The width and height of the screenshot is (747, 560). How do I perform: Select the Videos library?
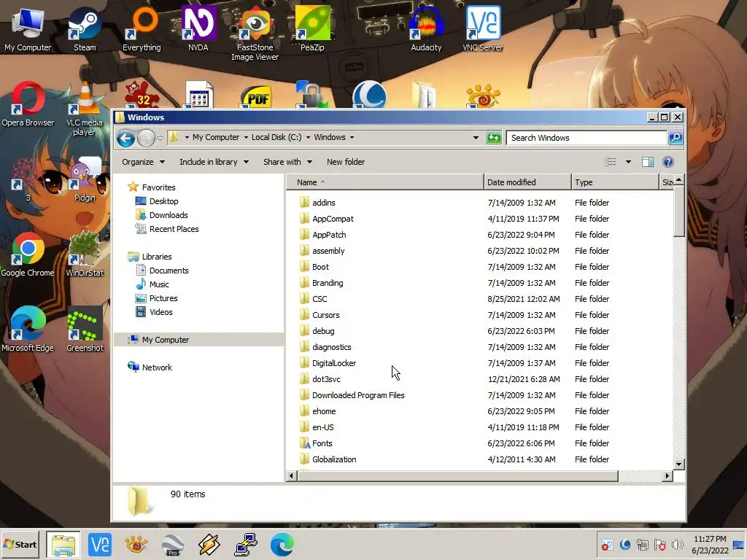[160, 312]
